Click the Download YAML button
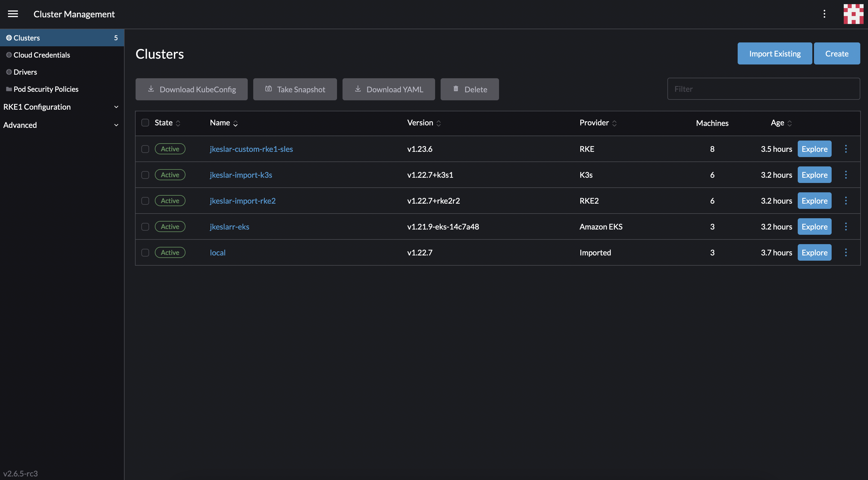 coord(389,89)
